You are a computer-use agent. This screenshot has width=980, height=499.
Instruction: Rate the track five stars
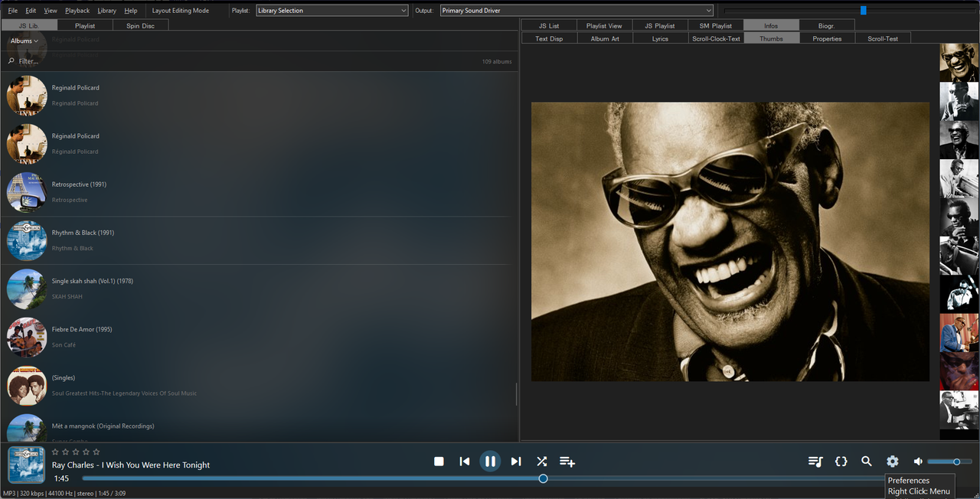tap(96, 452)
